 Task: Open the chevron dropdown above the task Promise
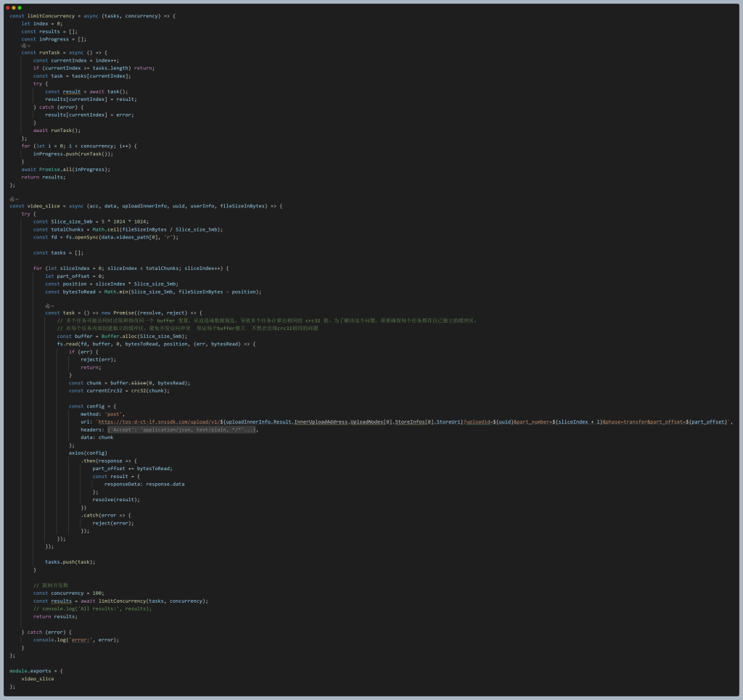[x=53, y=305]
